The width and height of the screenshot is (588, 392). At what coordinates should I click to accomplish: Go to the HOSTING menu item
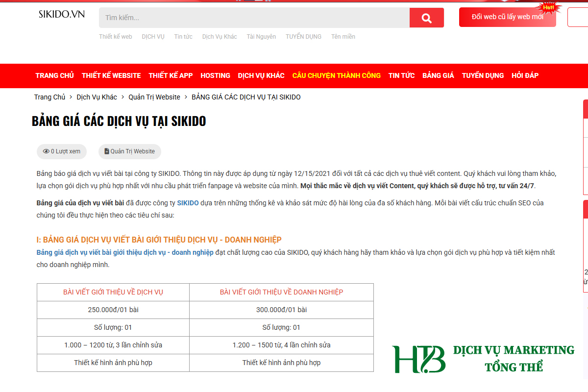point(215,75)
